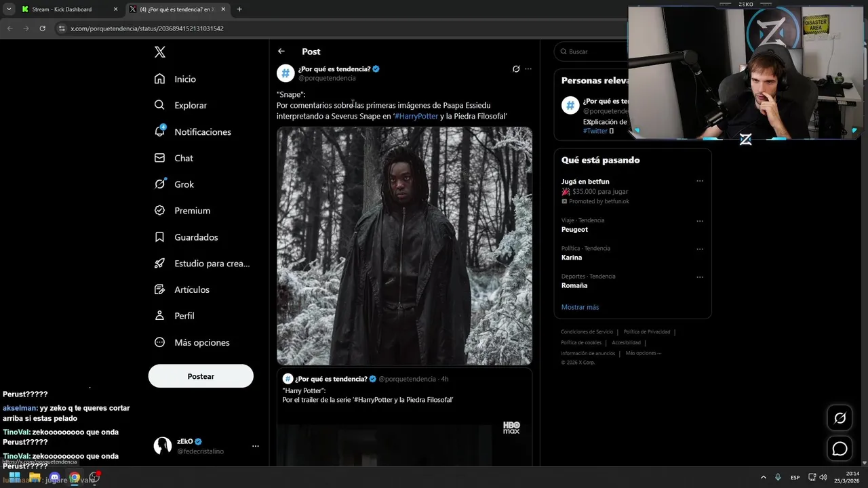
Task: Open tab list dropdown in Chrome
Action: pos(9,9)
